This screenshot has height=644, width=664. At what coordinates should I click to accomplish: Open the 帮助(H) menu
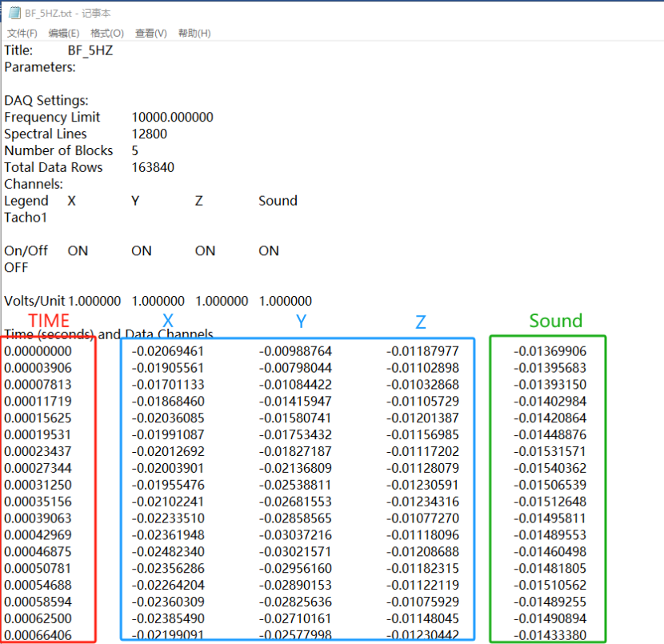pos(194,33)
